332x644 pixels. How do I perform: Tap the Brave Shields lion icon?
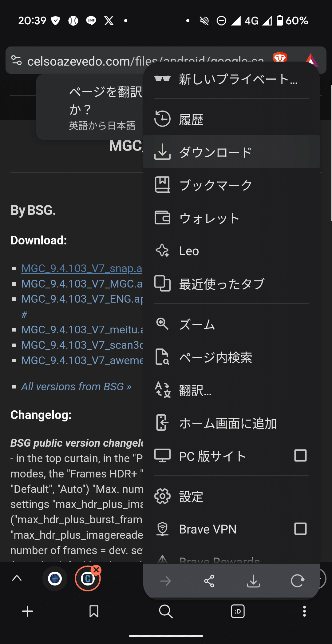pos(280,57)
